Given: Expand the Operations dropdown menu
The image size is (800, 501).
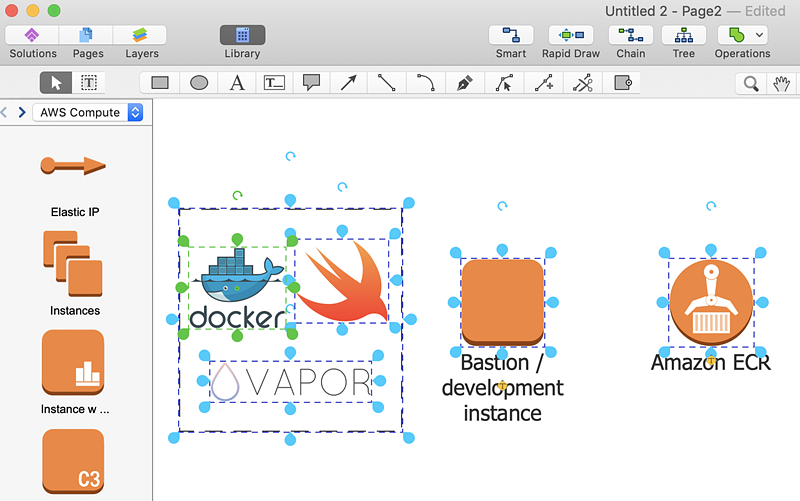Looking at the screenshot, I should [x=760, y=35].
